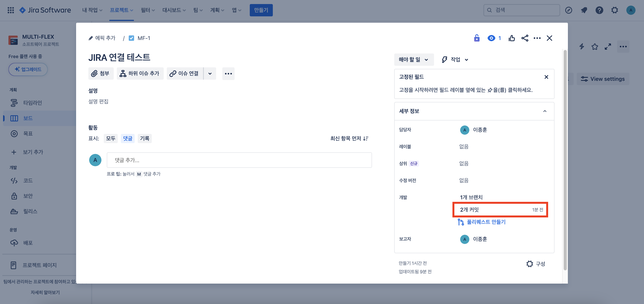The image size is (644, 304).
Task: Open the 팀 menu
Action: coord(198,10)
